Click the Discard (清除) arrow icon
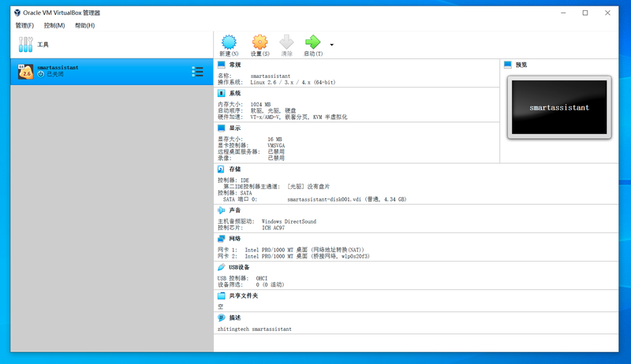This screenshot has height=364, width=631. pyautogui.click(x=286, y=42)
